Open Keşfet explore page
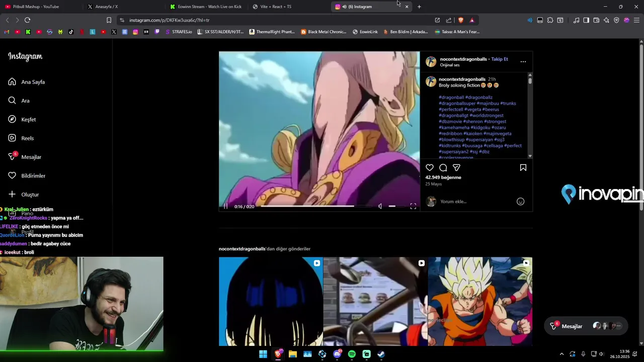The image size is (644, 362). pyautogui.click(x=22, y=120)
